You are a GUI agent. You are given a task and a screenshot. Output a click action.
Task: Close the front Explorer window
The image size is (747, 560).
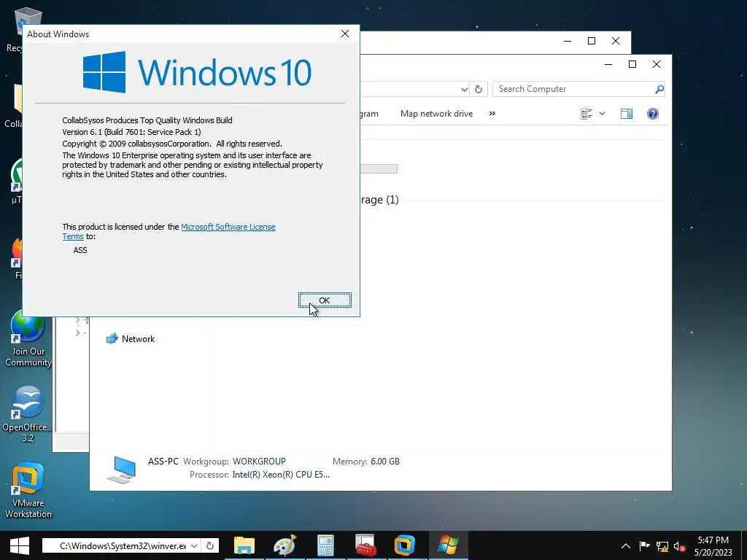click(x=657, y=64)
